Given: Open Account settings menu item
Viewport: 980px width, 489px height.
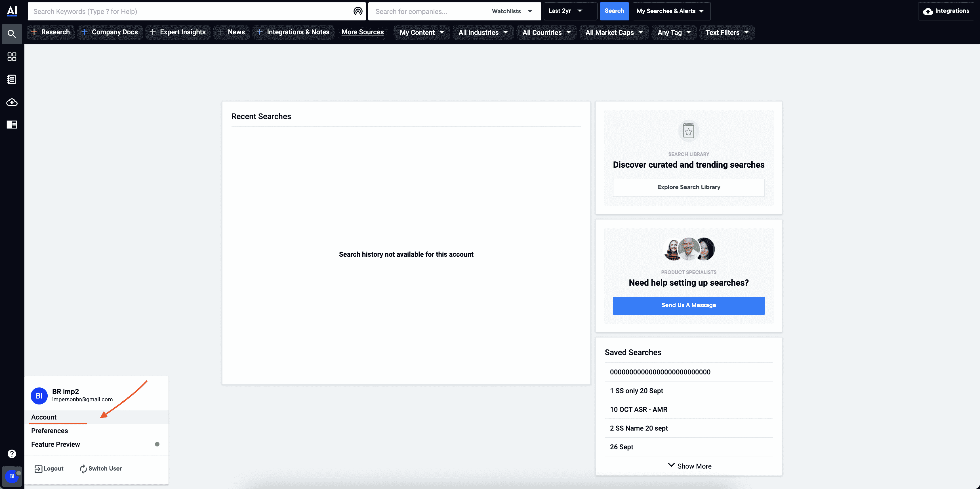Looking at the screenshot, I should (x=44, y=417).
